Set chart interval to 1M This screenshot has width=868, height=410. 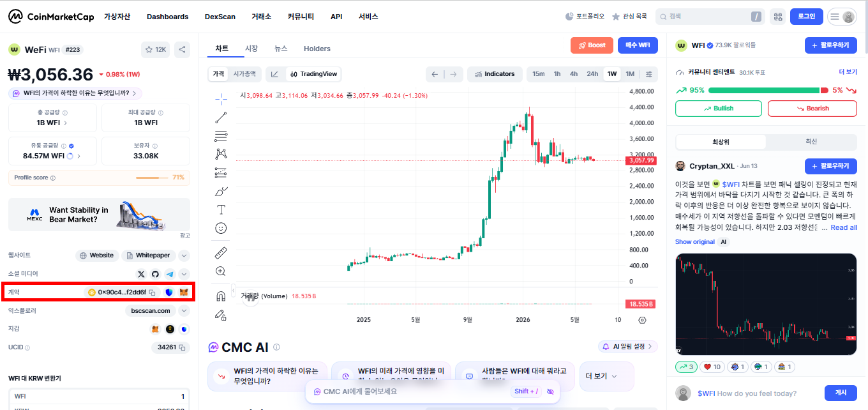tap(630, 74)
